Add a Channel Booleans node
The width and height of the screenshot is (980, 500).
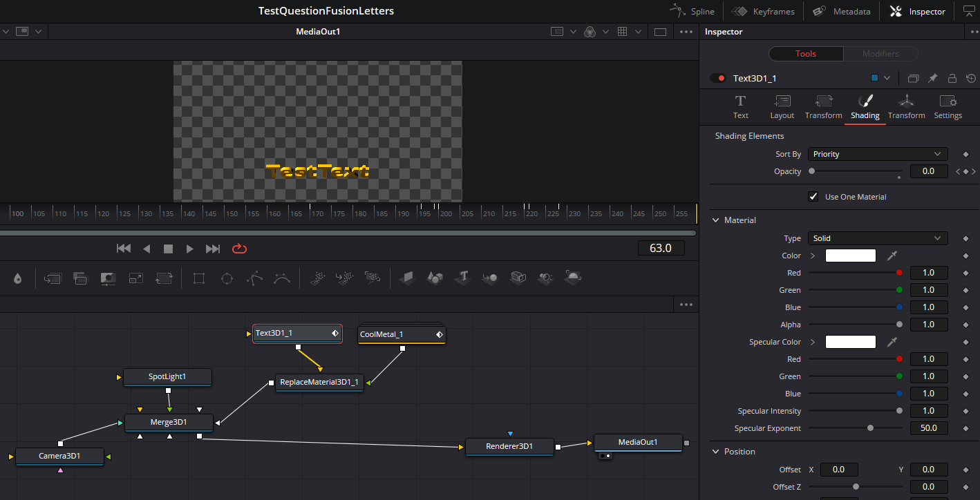(x=80, y=278)
